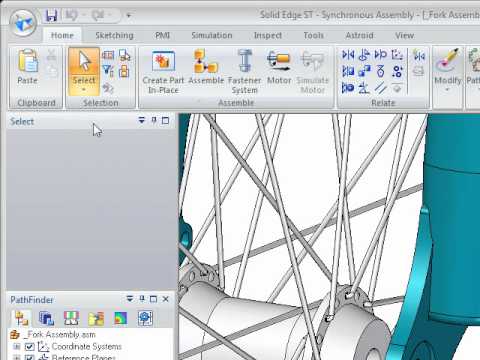
Task: Start Create Part In-Place command
Action: pos(163,72)
